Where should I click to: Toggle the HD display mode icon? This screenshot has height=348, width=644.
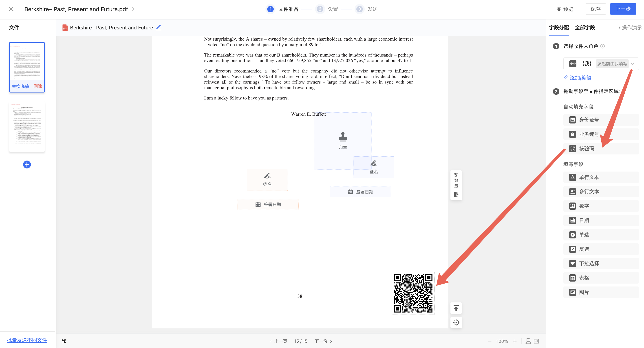coord(536,341)
